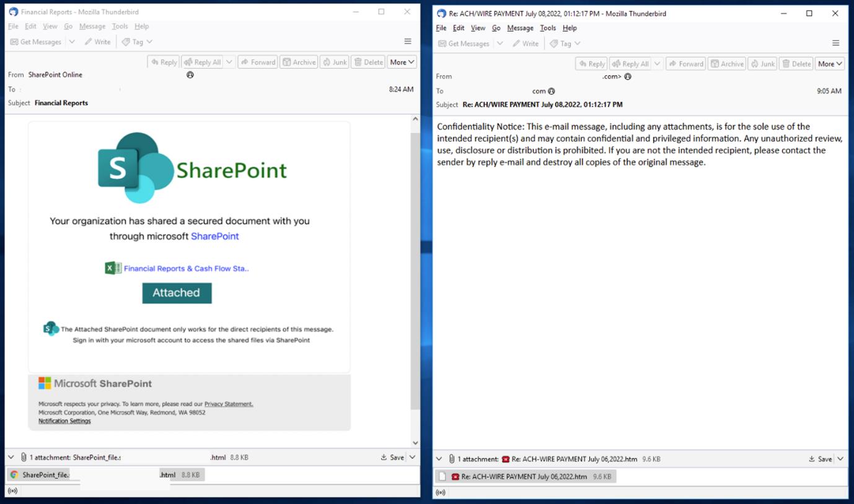This screenshot has height=504, width=854.
Task: Delete the ACH/WIRE PAYMENT email
Action: pyautogui.click(x=796, y=64)
